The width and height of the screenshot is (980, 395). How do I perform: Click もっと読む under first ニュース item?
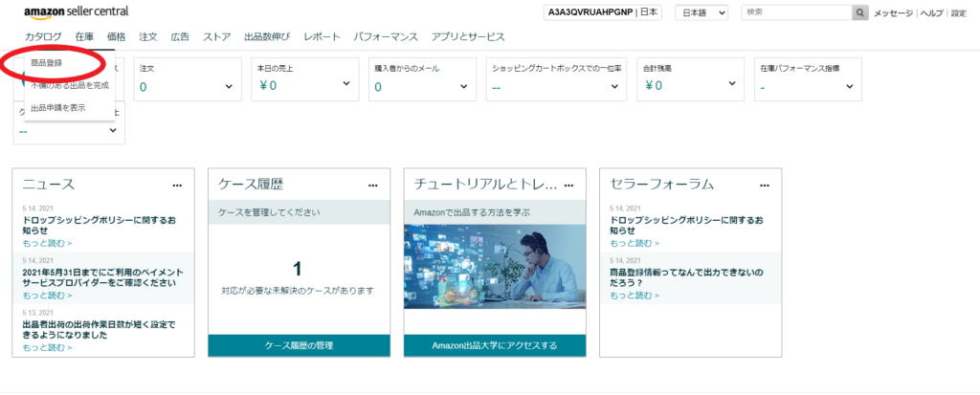pos(47,243)
